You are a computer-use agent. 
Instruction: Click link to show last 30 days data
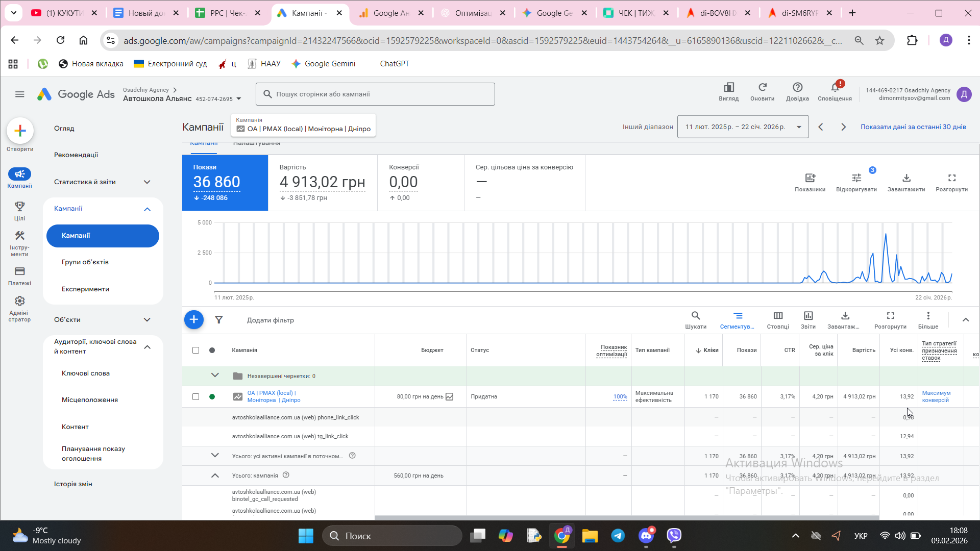click(x=913, y=127)
